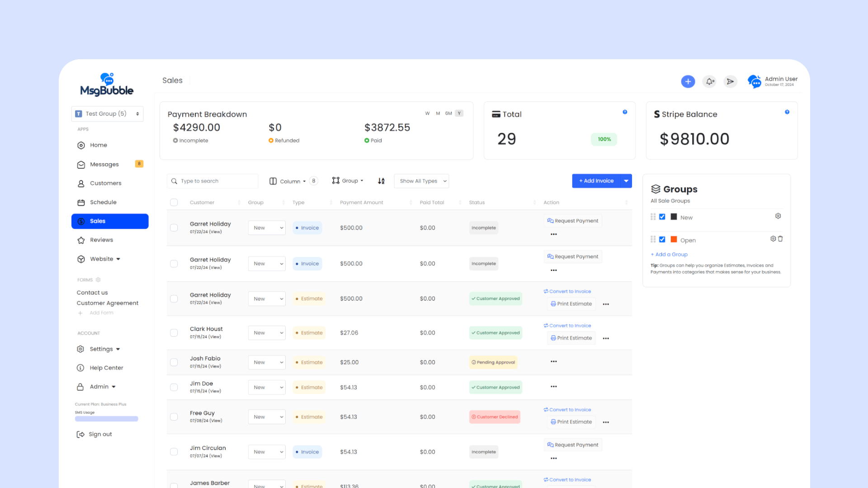Click the blue plus quick-add icon

(688, 81)
